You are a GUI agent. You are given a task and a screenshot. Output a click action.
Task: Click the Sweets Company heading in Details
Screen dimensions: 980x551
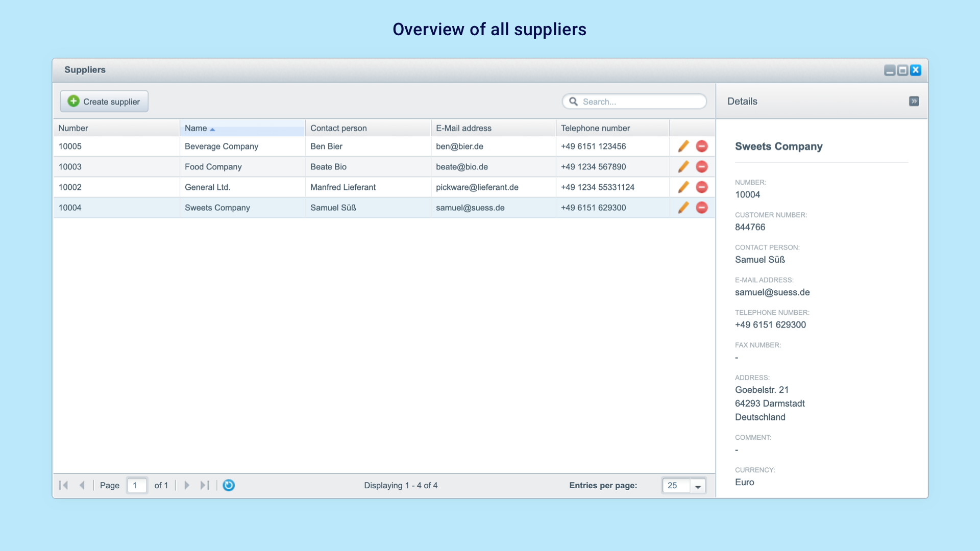[778, 146]
